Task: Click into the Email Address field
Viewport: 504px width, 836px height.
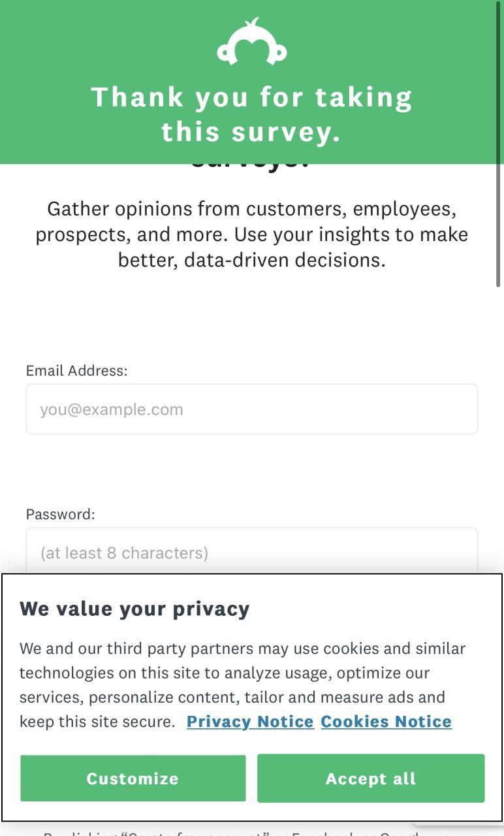Action: [x=252, y=410]
